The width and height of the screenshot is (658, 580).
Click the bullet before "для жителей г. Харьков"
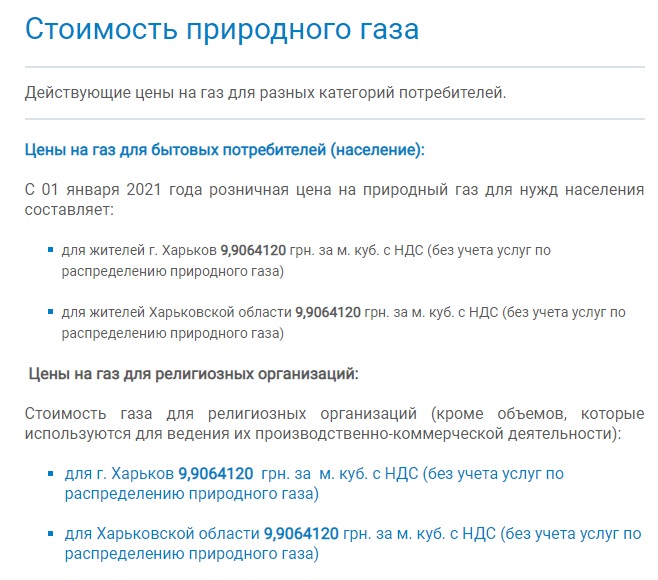[x=51, y=250]
